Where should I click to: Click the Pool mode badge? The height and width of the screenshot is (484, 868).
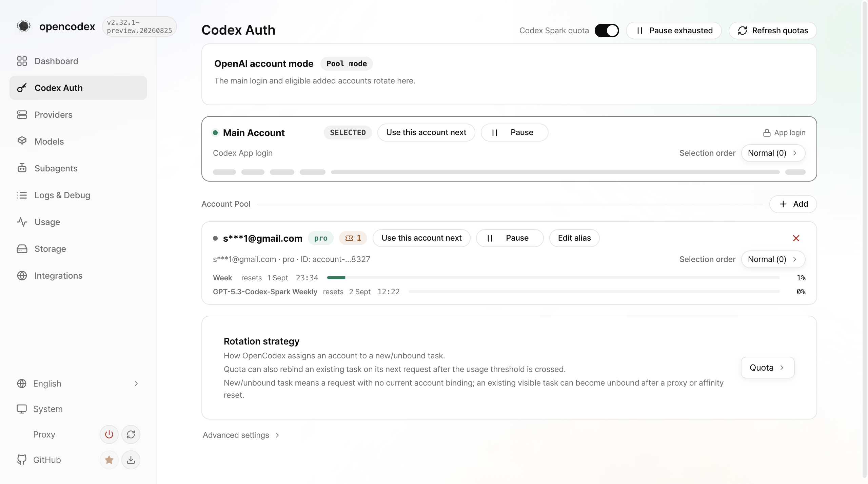click(x=347, y=64)
